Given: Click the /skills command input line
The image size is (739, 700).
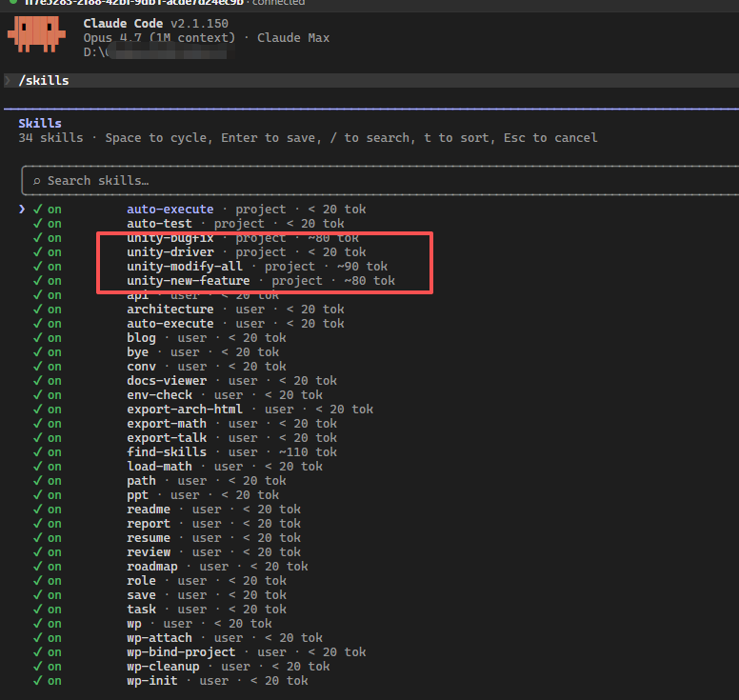Looking at the screenshot, I should (371, 81).
